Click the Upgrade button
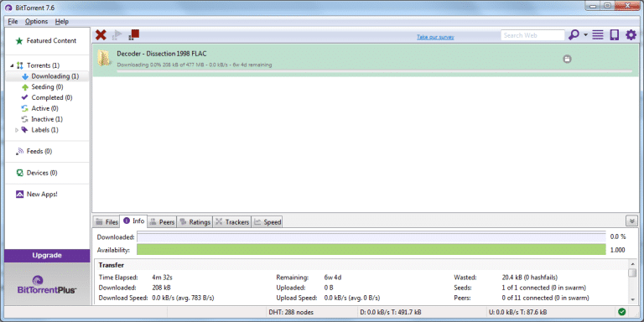 47,256
